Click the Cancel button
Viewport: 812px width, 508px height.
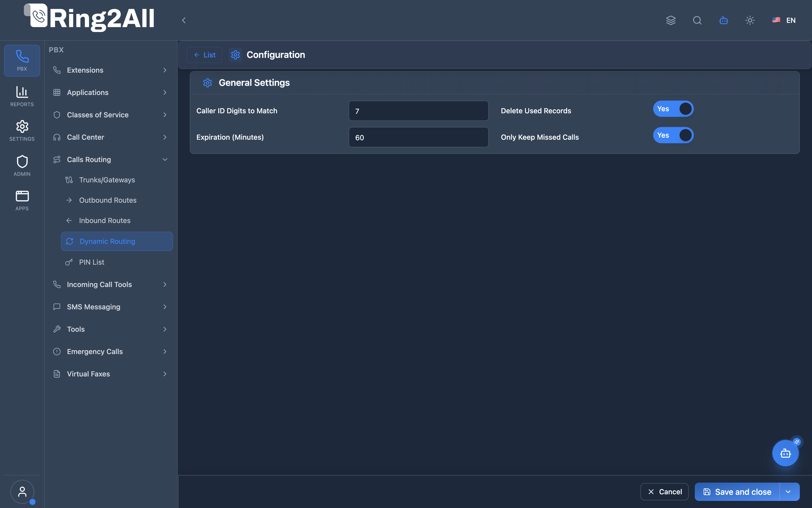tap(664, 492)
